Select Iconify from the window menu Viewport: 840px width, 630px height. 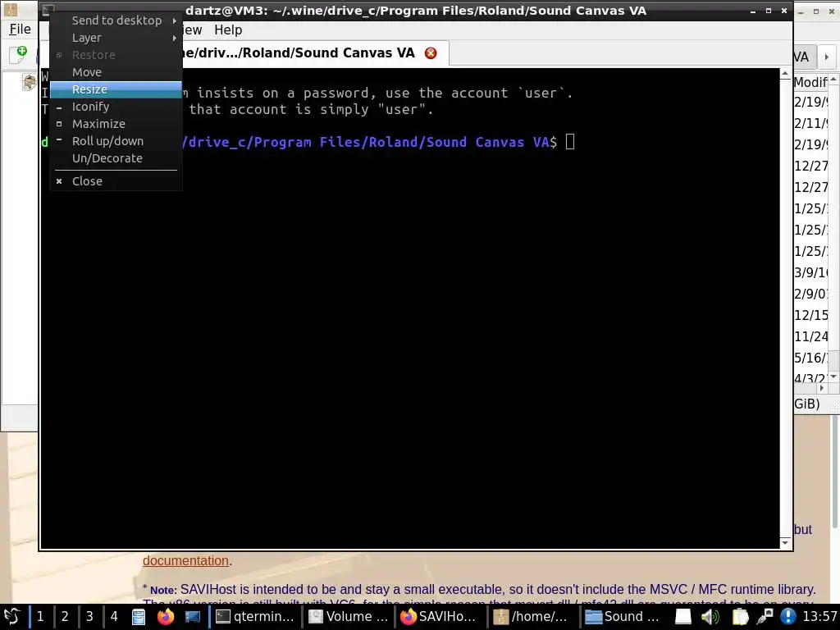(x=116, y=107)
